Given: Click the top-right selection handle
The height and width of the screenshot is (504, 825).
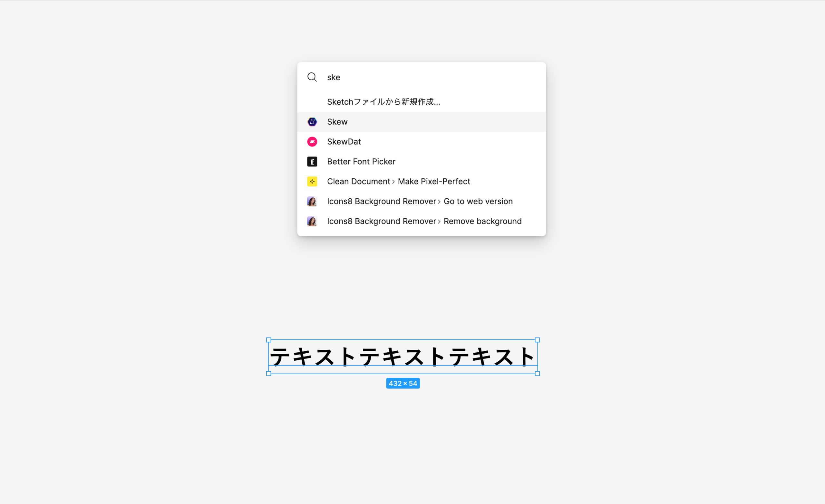Looking at the screenshot, I should 538,340.
